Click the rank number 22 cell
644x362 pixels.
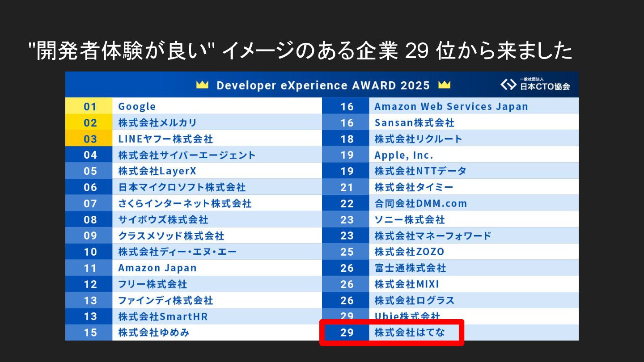click(345, 203)
